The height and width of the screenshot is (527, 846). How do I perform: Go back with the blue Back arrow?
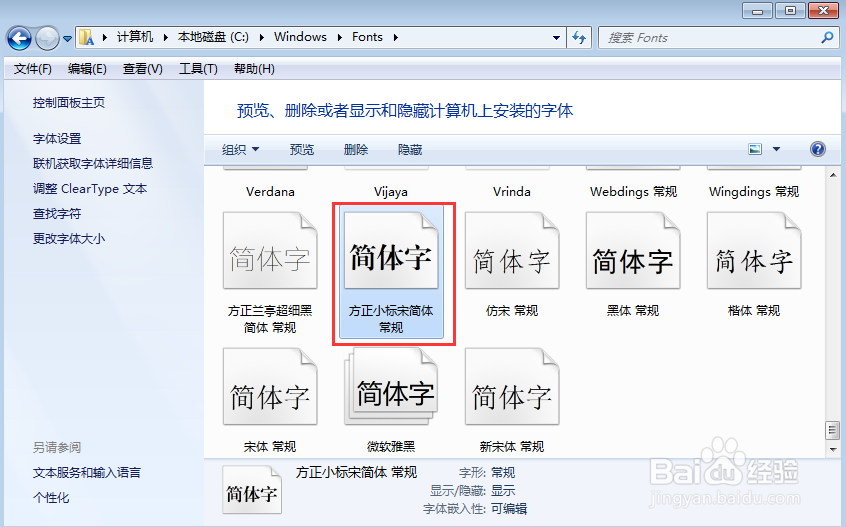point(19,38)
